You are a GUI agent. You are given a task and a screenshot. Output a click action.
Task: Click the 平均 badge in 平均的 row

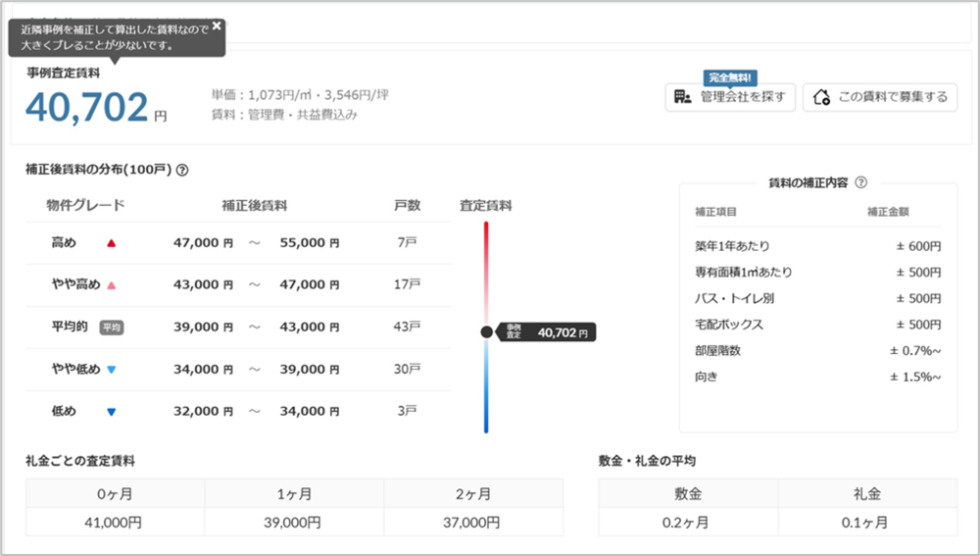click(111, 328)
